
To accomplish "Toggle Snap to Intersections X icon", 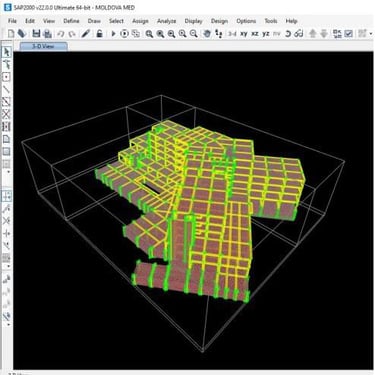I will (x=7, y=221).
